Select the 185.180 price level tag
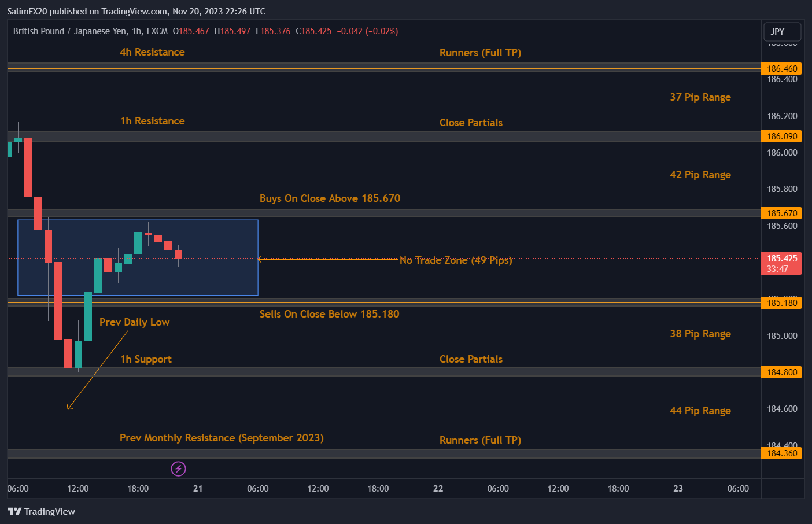Screen dimensions: 812x524 [x=781, y=303]
